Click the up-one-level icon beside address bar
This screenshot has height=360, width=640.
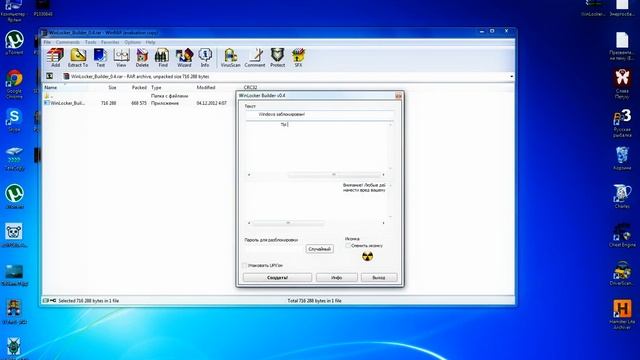point(49,76)
